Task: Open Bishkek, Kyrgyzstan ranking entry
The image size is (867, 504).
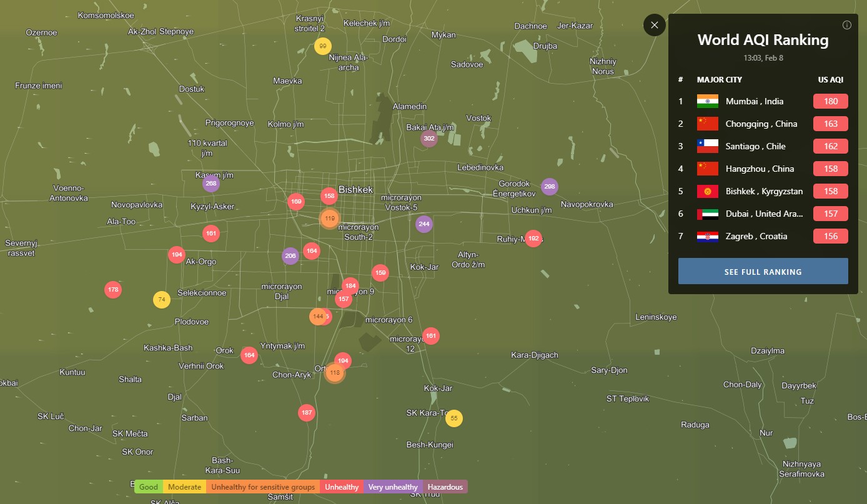Action: [x=763, y=191]
